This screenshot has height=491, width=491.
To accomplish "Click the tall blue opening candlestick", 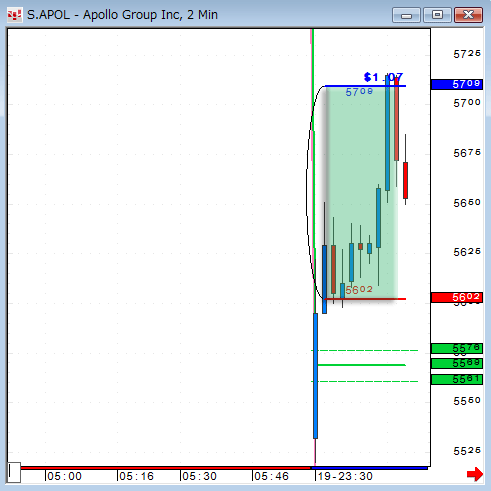I will pos(315,376).
